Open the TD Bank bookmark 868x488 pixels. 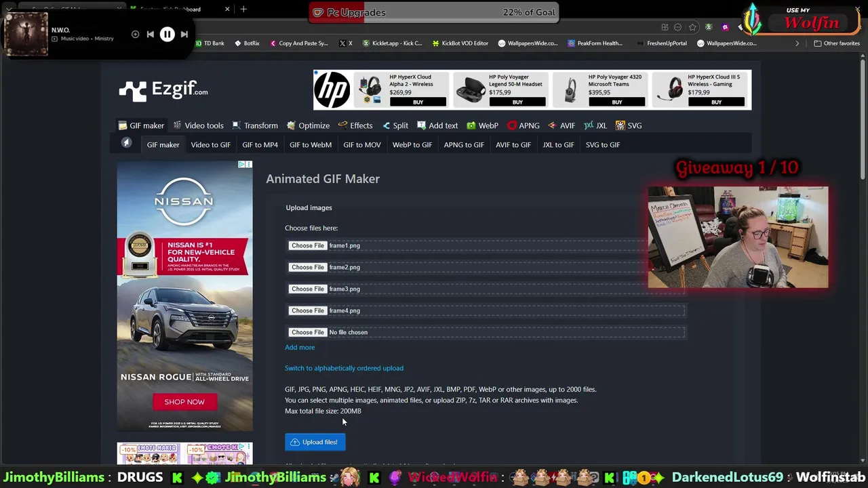tap(210, 43)
